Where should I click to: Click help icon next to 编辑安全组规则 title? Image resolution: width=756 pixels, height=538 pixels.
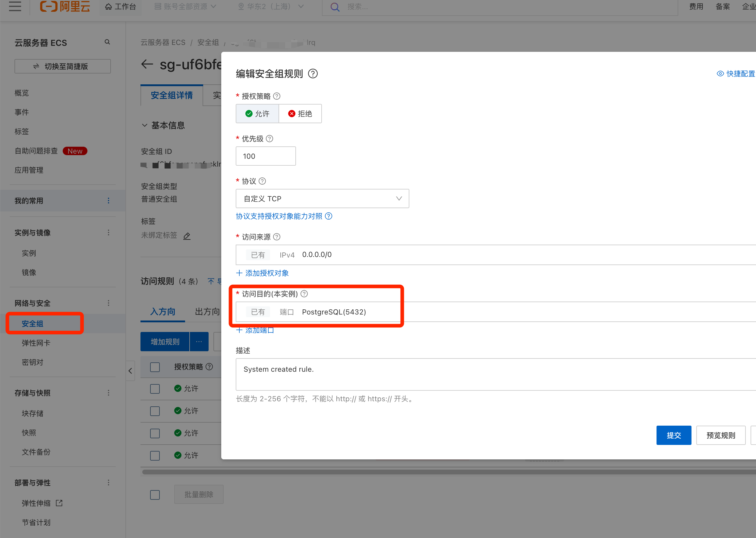pos(313,74)
